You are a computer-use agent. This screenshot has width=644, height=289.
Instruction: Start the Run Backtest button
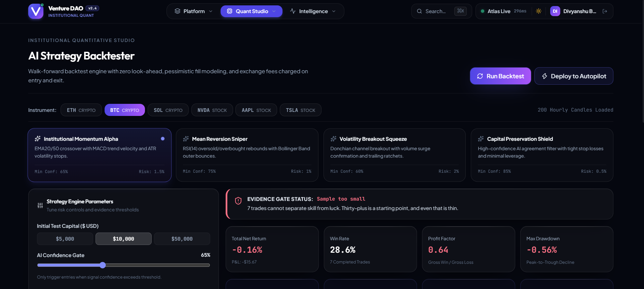500,76
